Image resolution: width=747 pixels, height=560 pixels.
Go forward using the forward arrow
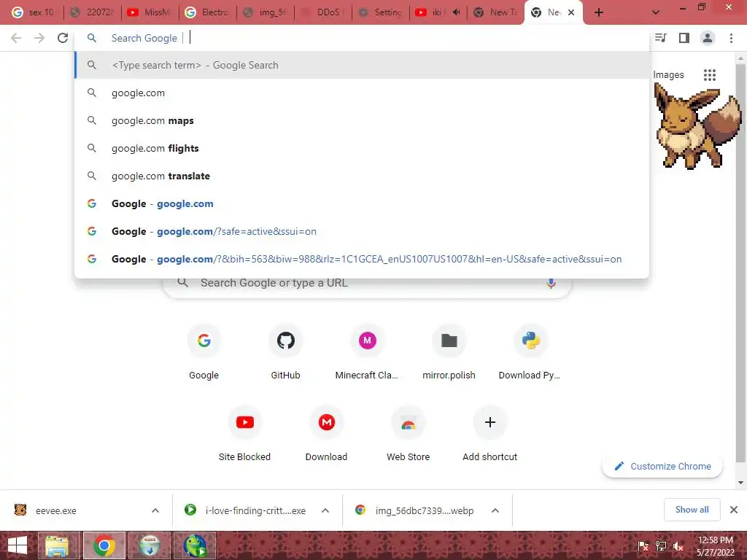coord(39,38)
